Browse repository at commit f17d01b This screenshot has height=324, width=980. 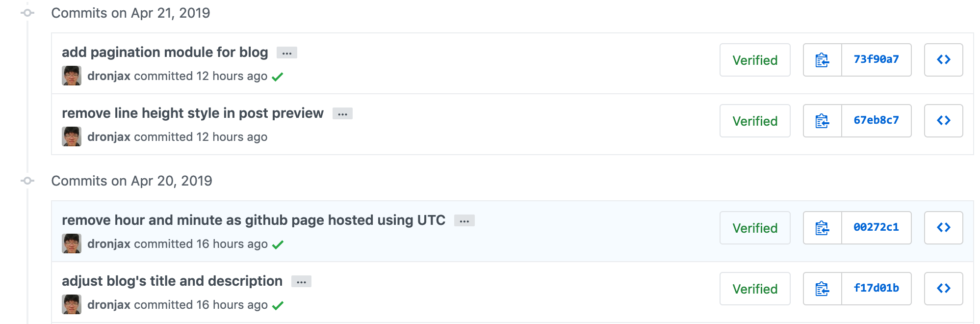pos(943,289)
